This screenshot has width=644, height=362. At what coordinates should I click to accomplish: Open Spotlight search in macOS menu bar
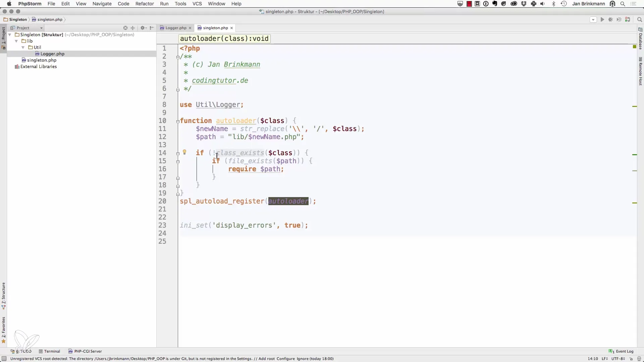[x=623, y=4]
